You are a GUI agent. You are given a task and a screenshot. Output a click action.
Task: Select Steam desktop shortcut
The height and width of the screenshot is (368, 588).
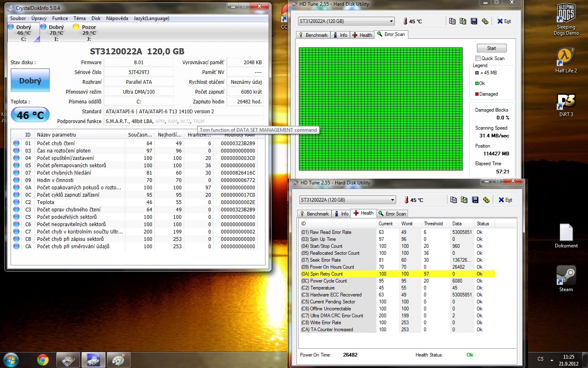tap(566, 279)
